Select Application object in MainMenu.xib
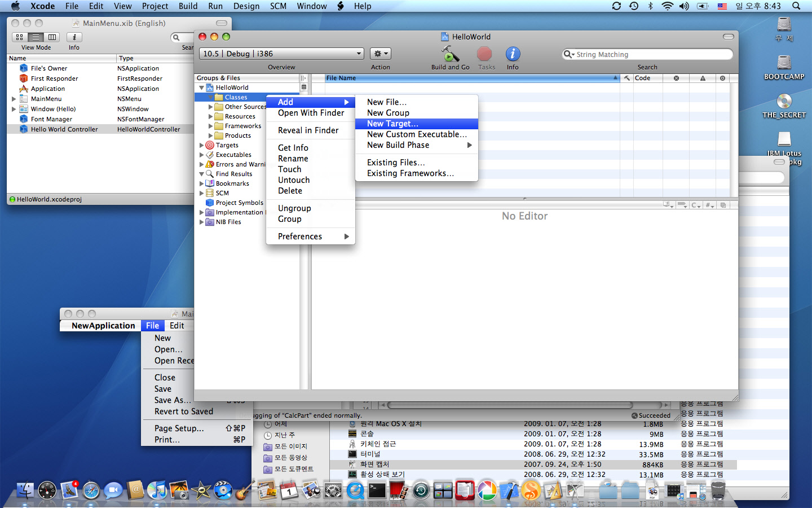 pos(48,89)
